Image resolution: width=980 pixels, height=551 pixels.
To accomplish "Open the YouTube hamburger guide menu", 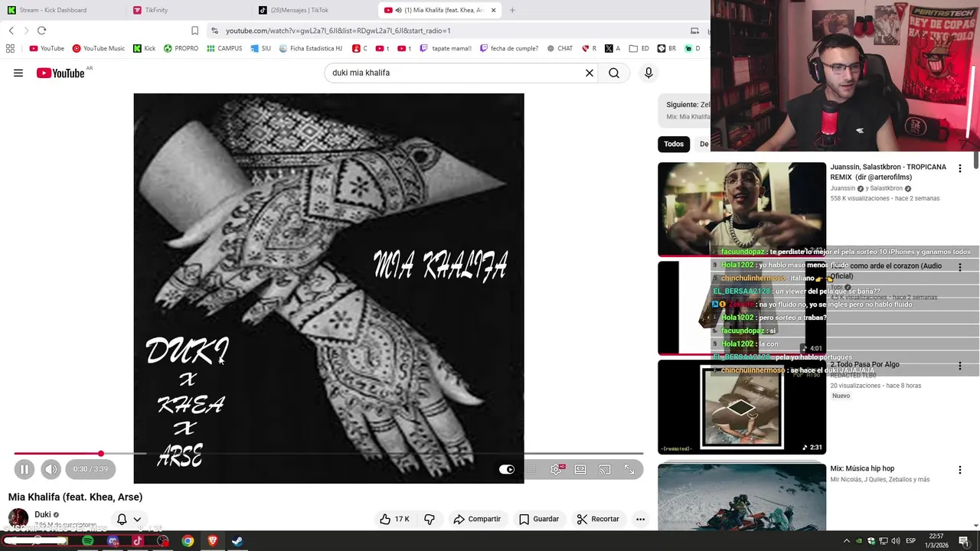I will click(x=18, y=73).
